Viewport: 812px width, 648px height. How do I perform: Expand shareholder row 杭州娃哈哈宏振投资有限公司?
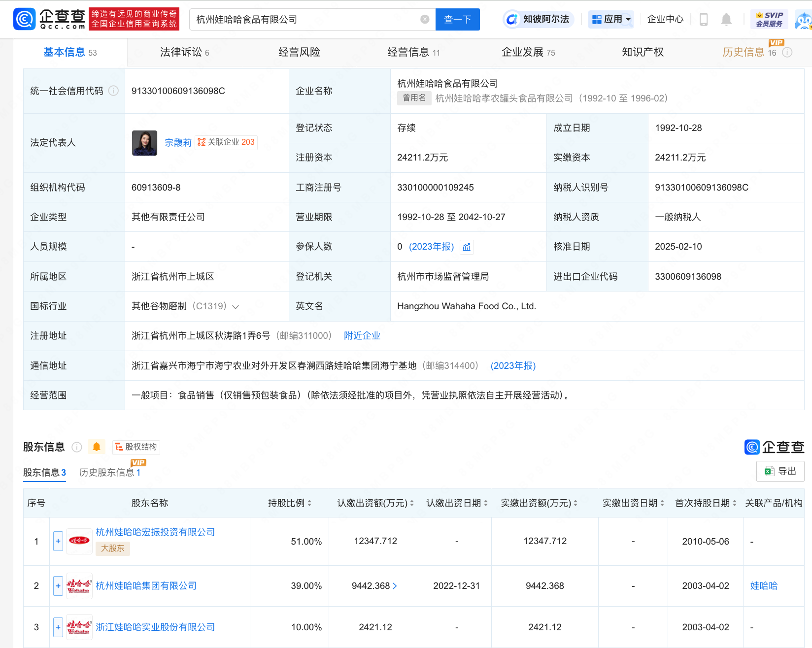pyautogui.click(x=58, y=541)
